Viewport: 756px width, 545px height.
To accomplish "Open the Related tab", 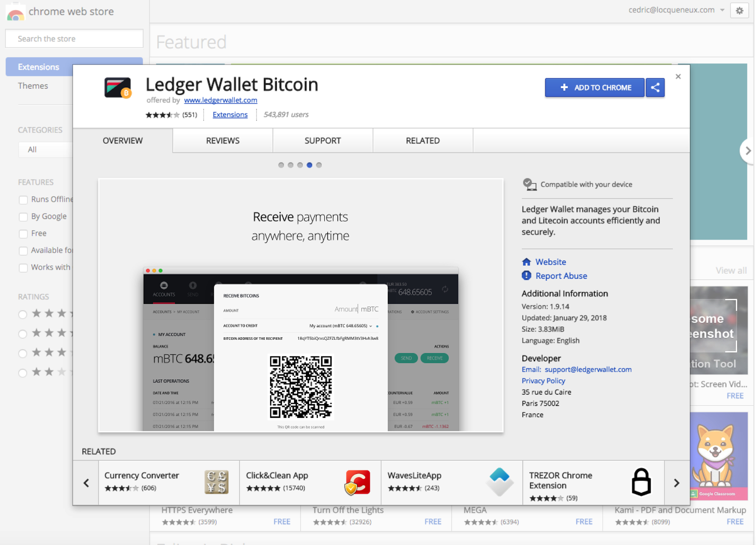I will (x=423, y=141).
